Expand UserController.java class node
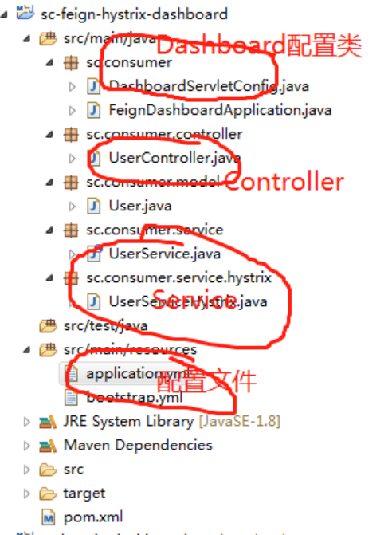Screen dimensions: 392x535 coord(72,159)
